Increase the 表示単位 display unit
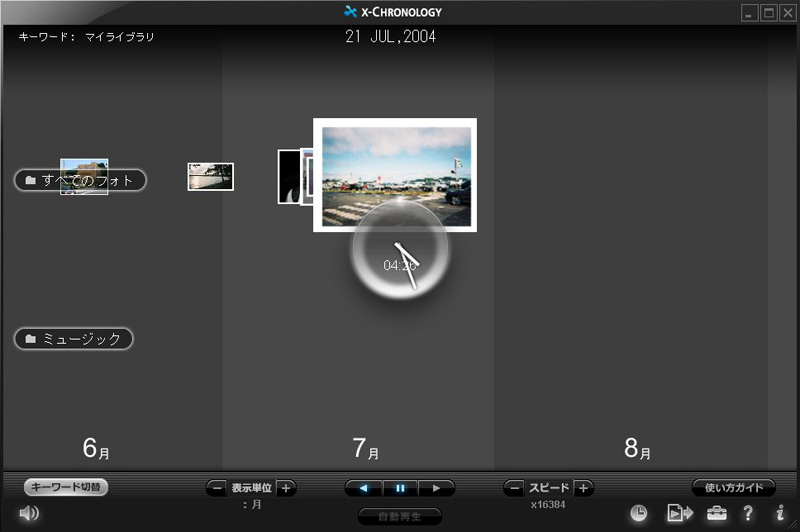The width and height of the screenshot is (800, 532). tap(285, 488)
